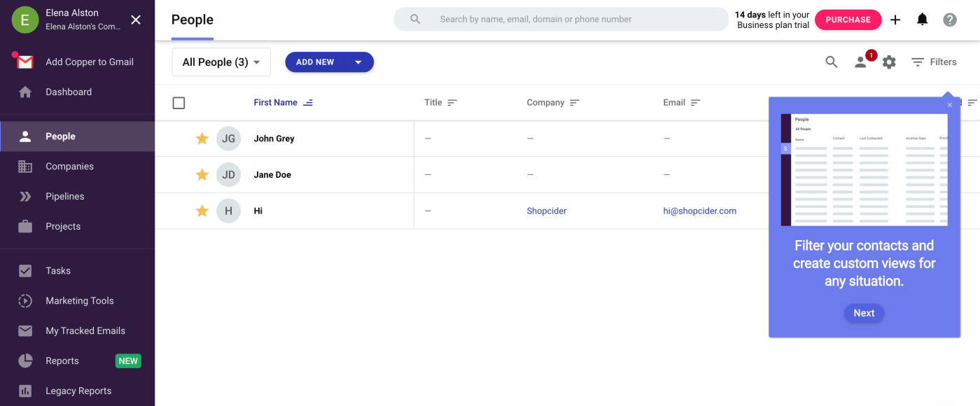
Task: Open the hi@shopcider.com email link
Action: pyautogui.click(x=699, y=211)
